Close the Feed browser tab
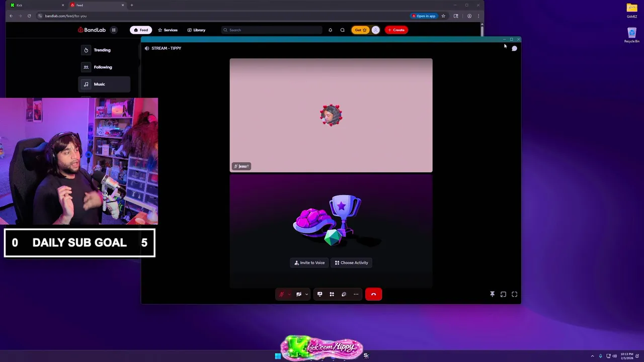The image size is (644, 362). coord(123,5)
